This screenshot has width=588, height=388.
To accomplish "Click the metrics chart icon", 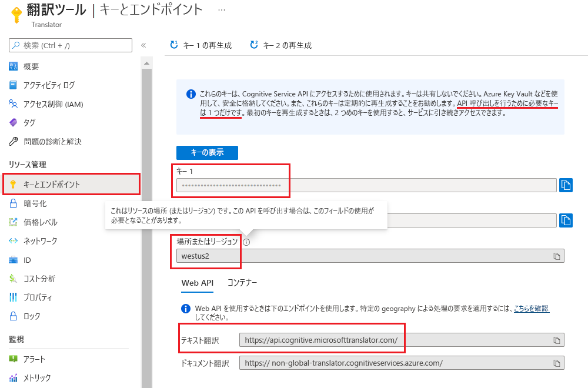I will tap(13, 377).
